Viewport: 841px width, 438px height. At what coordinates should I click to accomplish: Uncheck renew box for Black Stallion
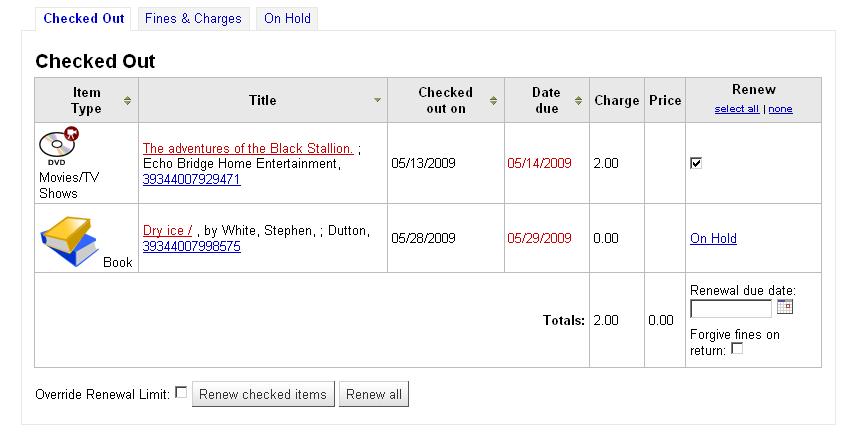pos(696,163)
